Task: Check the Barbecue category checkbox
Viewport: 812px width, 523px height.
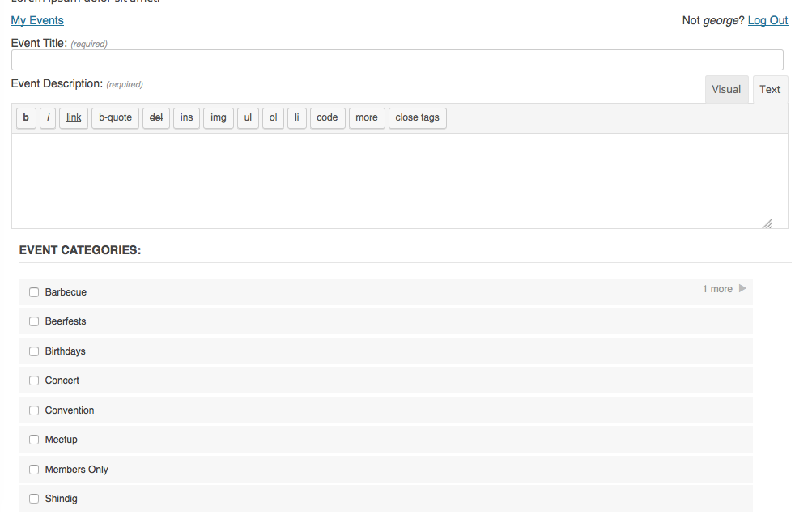Action: (x=34, y=292)
